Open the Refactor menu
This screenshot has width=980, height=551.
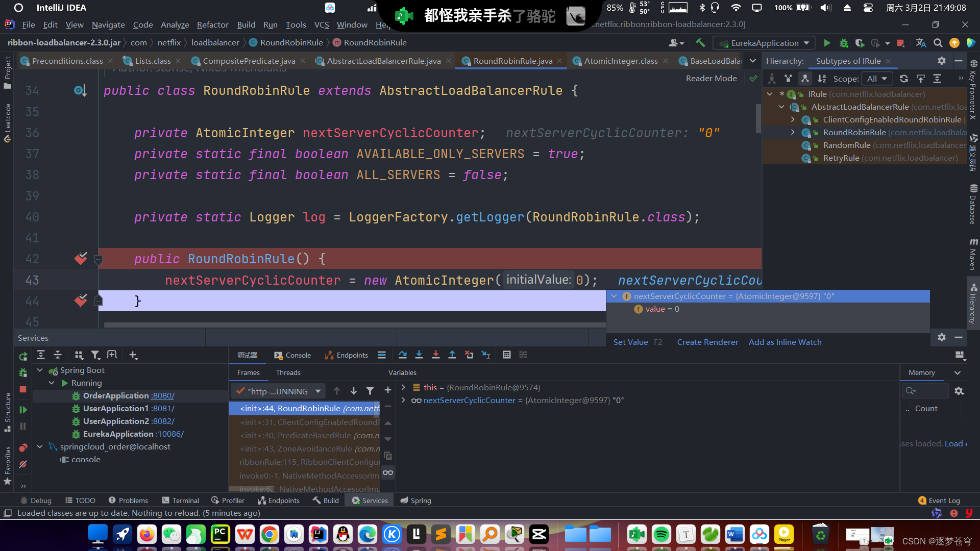[x=212, y=24]
